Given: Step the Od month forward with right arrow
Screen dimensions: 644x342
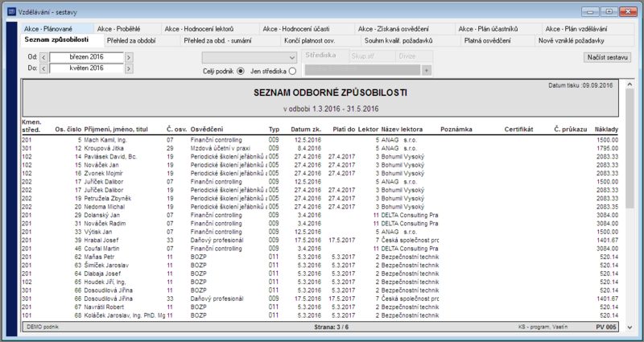Looking at the screenshot, I should 129,57.
